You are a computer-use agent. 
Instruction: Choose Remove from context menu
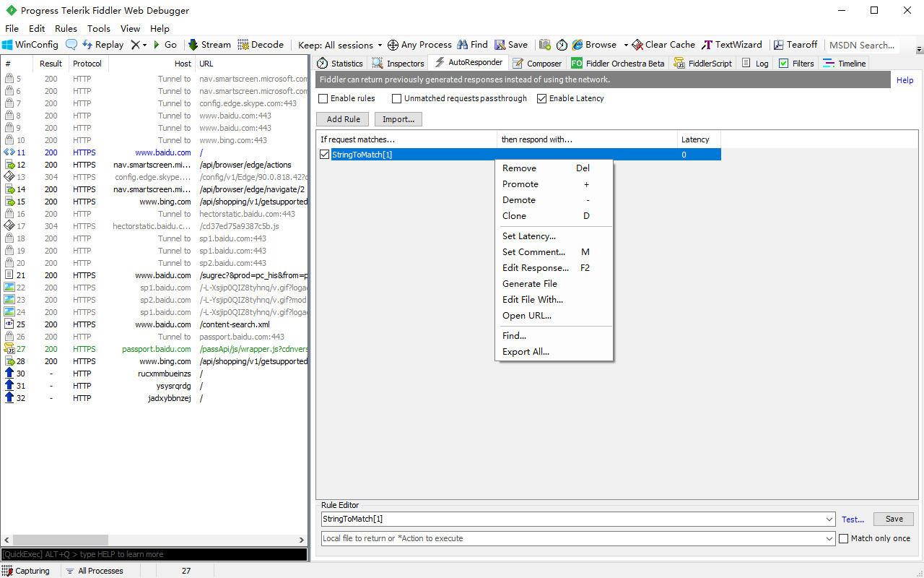[554, 168]
